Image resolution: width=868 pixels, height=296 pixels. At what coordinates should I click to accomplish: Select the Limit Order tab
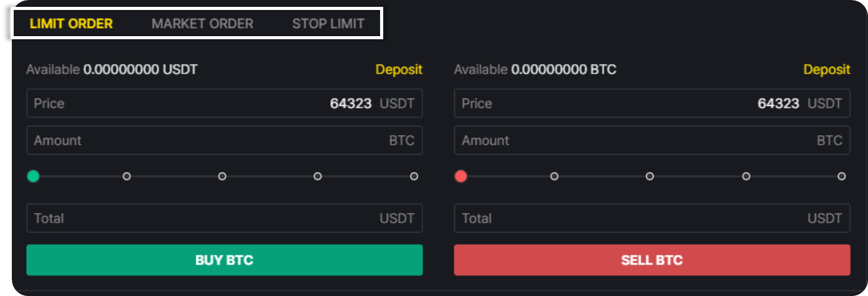click(x=71, y=24)
